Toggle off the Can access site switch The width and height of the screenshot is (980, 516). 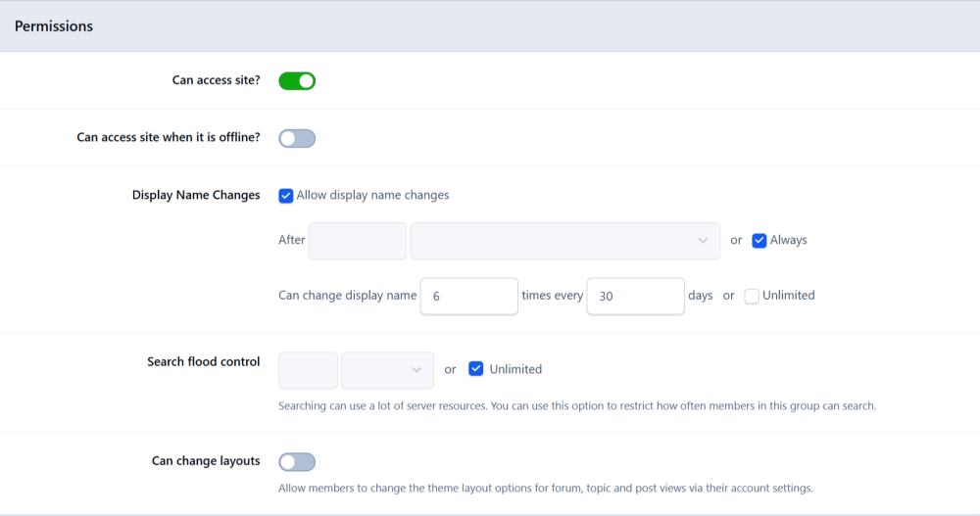point(297,81)
